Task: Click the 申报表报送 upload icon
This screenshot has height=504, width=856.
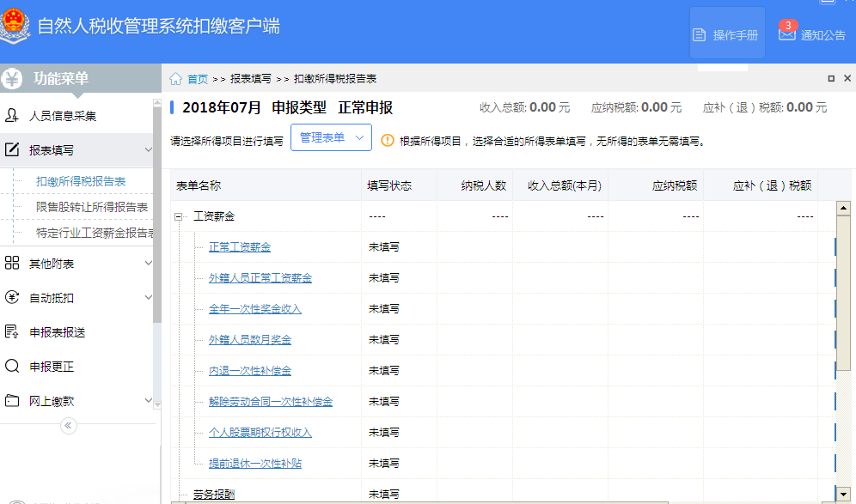Action: [x=12, y=332]
